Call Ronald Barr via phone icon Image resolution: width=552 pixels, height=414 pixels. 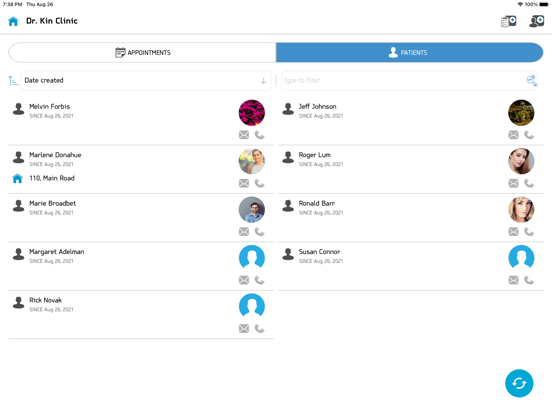click(529, 232)
